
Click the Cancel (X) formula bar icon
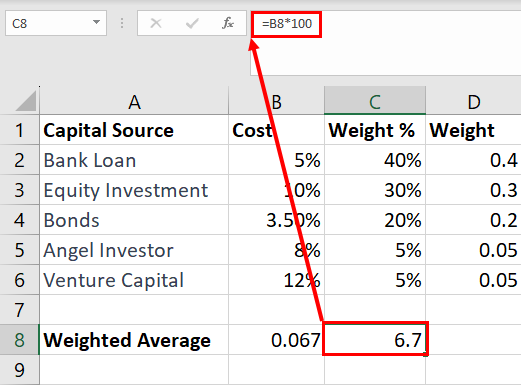pos(156,23)
